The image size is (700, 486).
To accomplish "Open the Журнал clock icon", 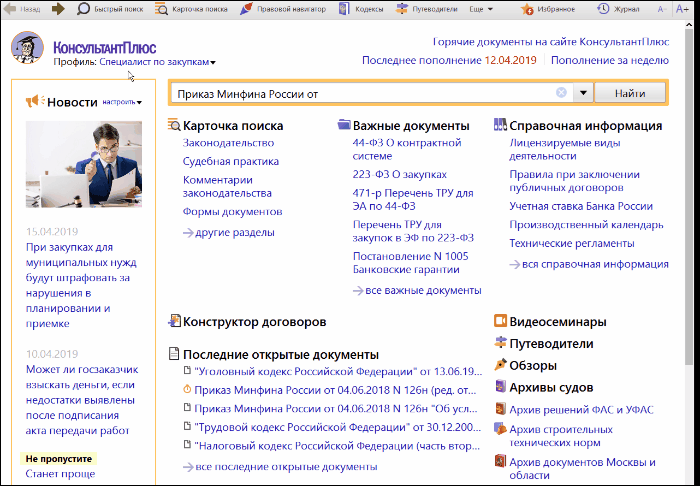I will 603,8.
